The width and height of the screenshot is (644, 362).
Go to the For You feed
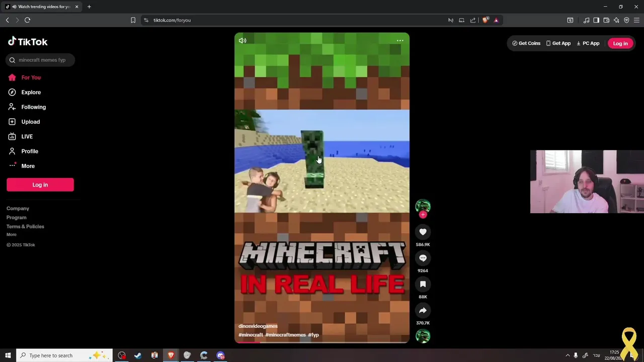click(31, 77)
